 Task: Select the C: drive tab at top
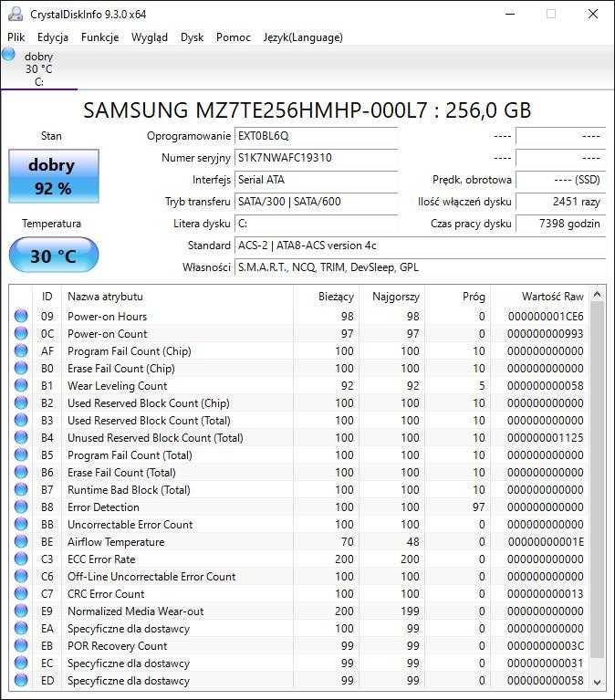[39, 68]
